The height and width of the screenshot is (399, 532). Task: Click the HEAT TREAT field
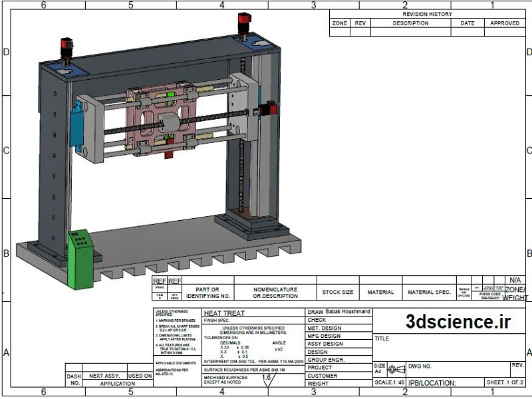pos(224,313)
